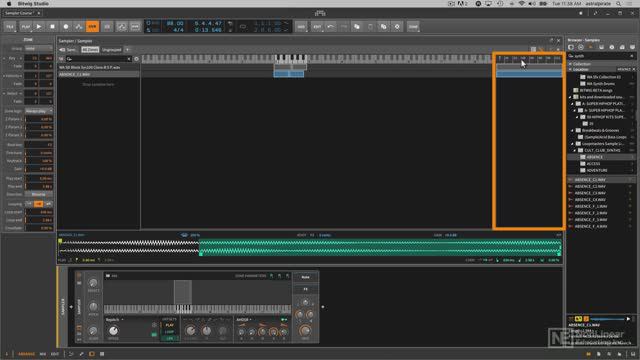Click the browser favorites star icon
The width and height of the screenshot is (640, 360).
click(591, 47)
